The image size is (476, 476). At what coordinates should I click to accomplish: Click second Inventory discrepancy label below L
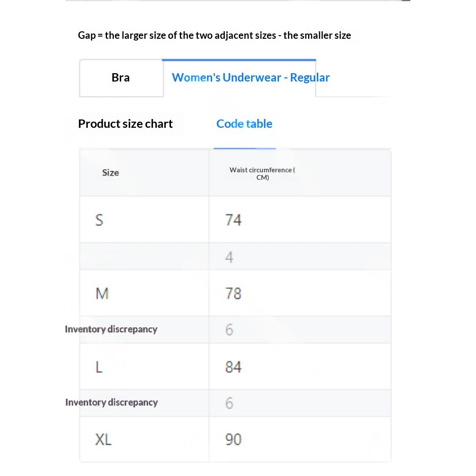tap(112, 402)
